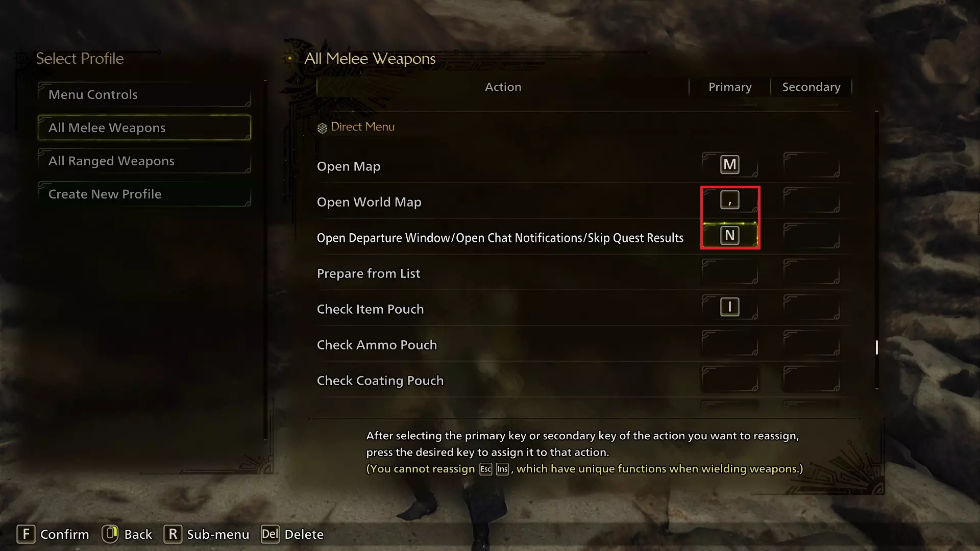Click the bindings list scrollbar thumb
This screenshot has width=980, height=551.
pos(877,347)
